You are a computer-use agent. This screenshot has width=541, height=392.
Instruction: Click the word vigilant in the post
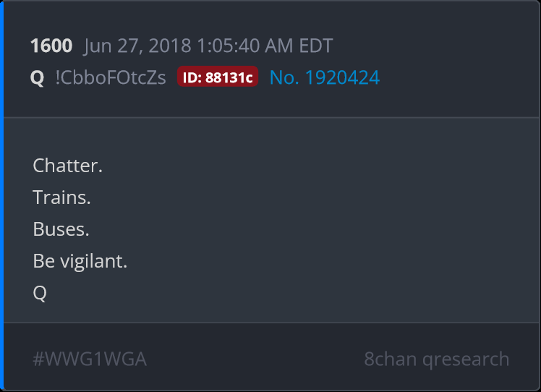pos(94,261)
